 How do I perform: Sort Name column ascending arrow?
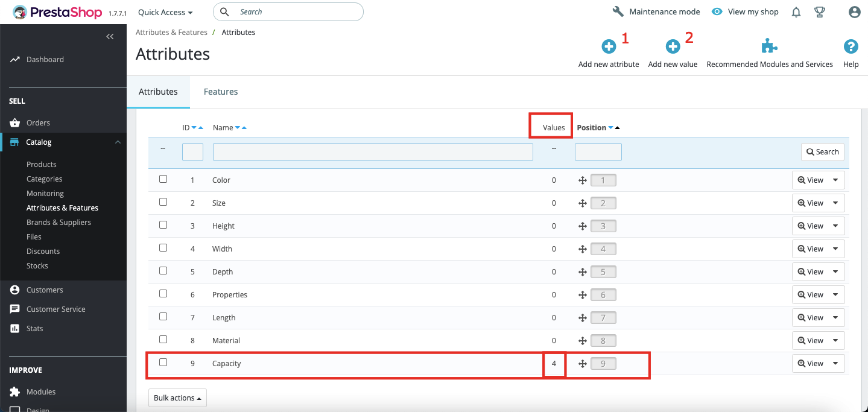point(244,128)
